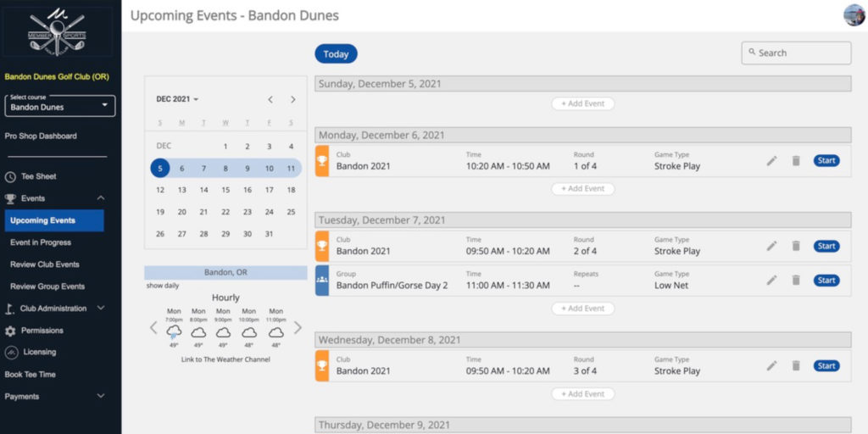
Task: Open the user profile avatar
Action: coord(854,15)
